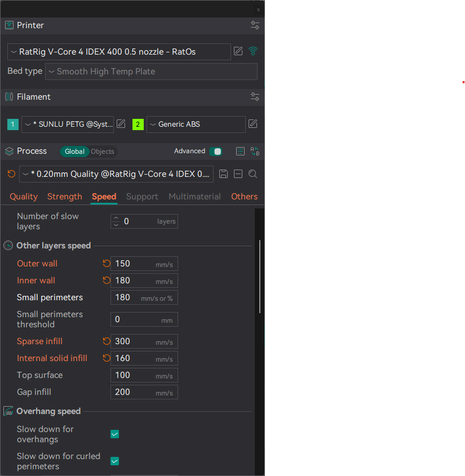Image resolution: width=465 pixels, height=476 pixels.
Task: Edit the Top surface speed field
Action: (144, 376)
